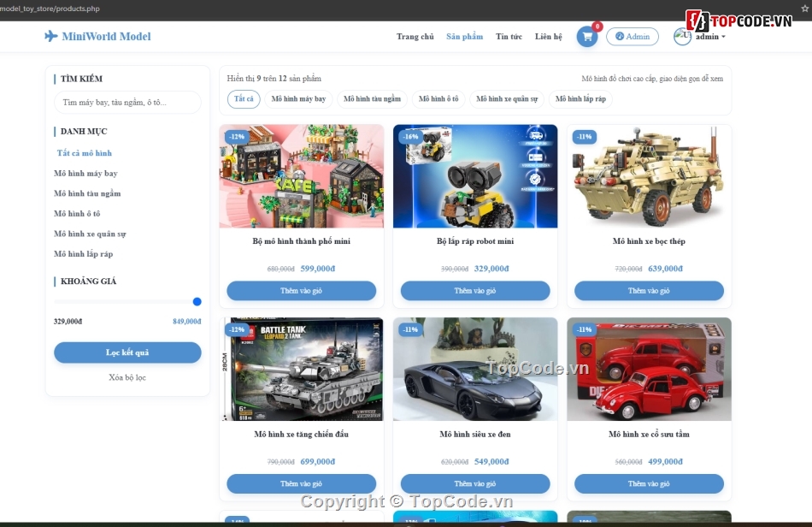Open Mô hình xe bọc thép title

(x=649, y=241)
